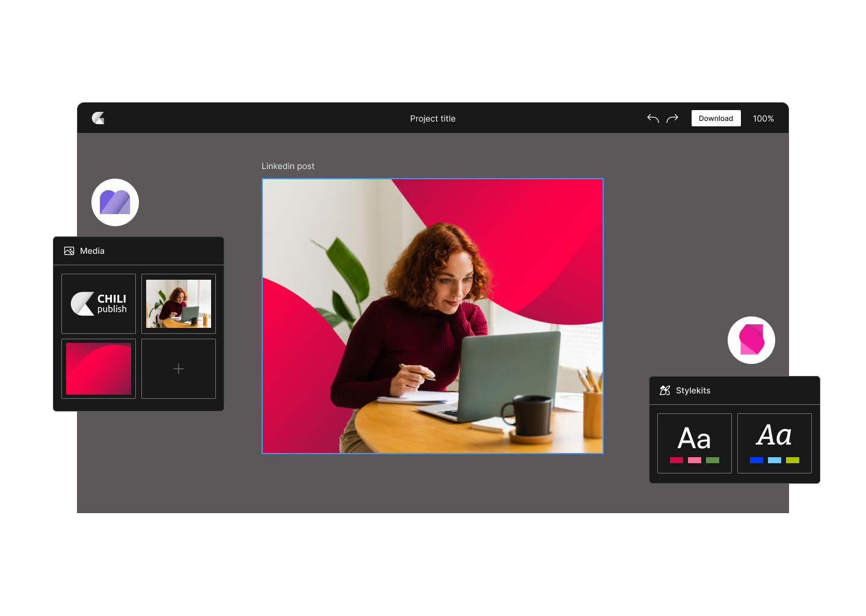
Task: Click the Project title text
Action: coord(432,119)
